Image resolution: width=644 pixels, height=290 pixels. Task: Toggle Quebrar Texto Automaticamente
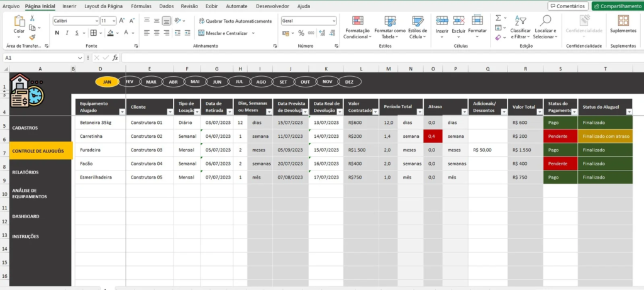[x=234, y=21]
